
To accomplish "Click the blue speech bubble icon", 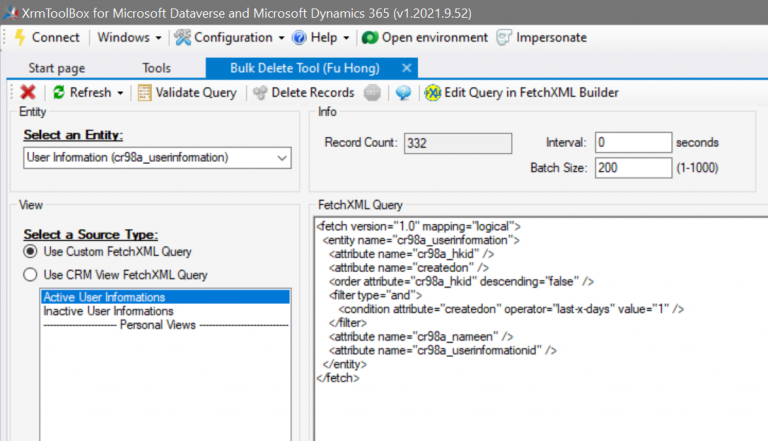I will pos(403,93).
